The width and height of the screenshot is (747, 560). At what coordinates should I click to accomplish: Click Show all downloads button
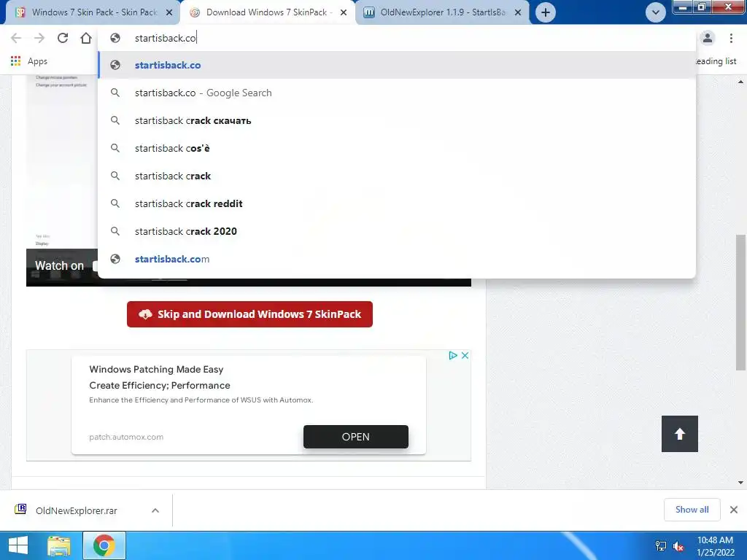(692, 510)
